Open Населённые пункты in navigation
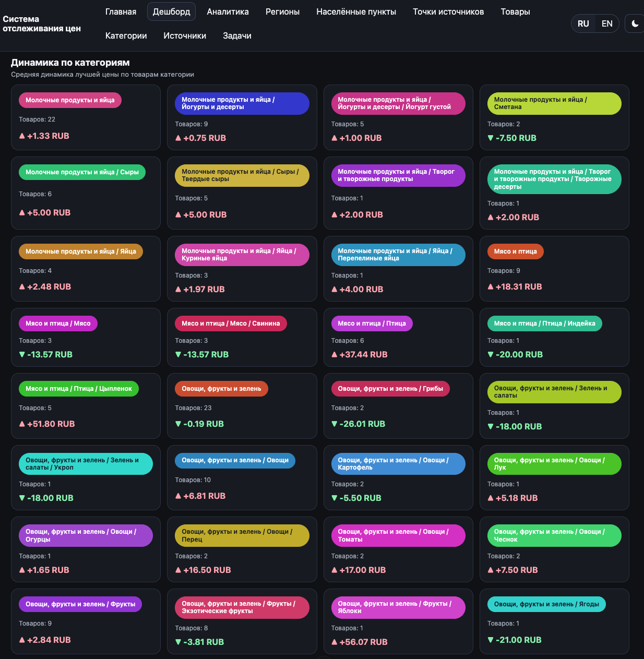The image size is (644, 659). pos(356,11)
